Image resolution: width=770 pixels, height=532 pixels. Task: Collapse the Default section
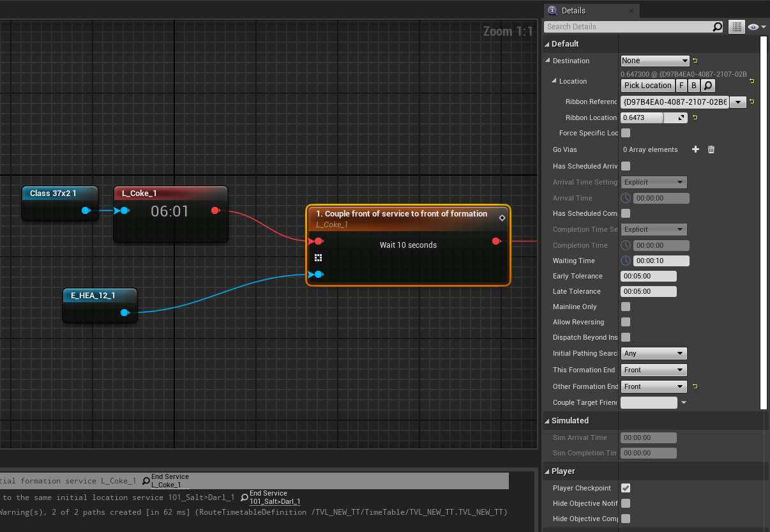click(547, 44)
